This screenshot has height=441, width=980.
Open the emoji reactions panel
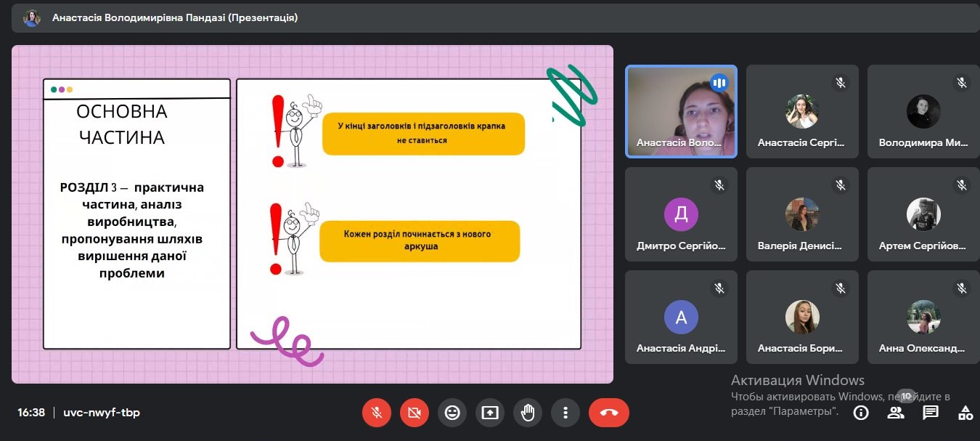coord(452,413)
